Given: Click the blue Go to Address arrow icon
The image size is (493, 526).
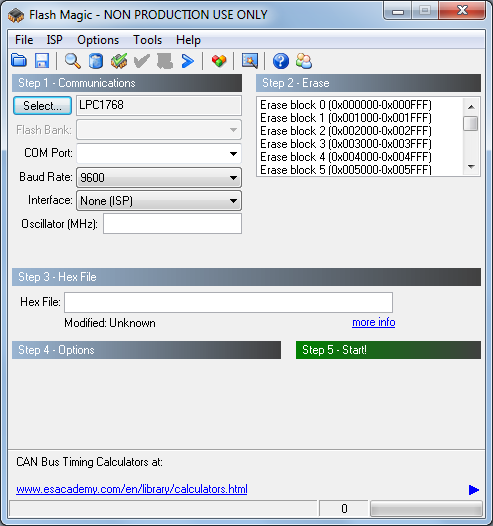Looking at the screenshot, I should tap(188, 61).
